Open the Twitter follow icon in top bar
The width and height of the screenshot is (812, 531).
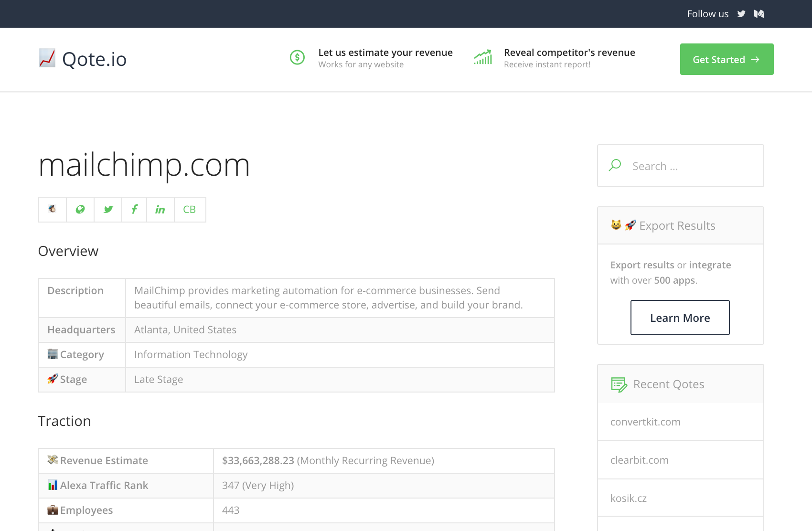click(x=741, y=14)
